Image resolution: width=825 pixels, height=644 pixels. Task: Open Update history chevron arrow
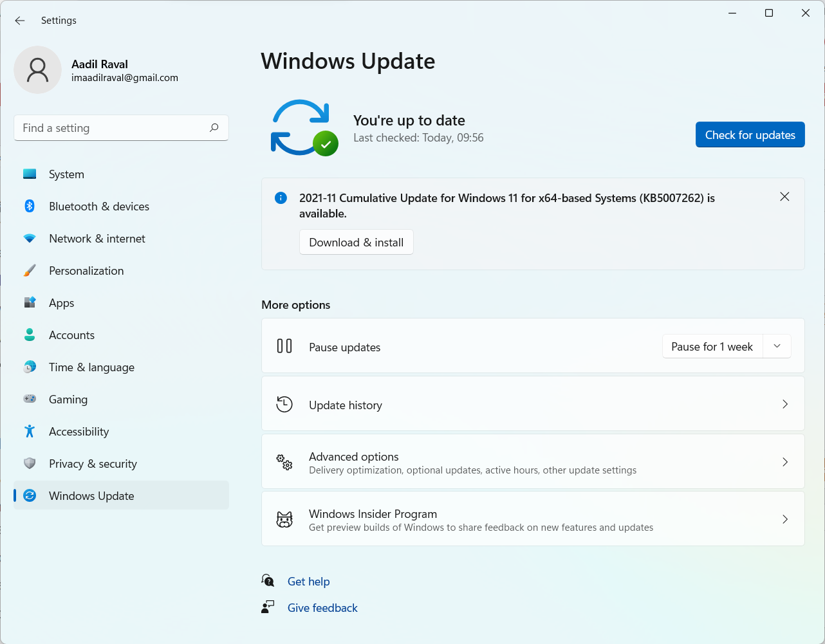784,404
